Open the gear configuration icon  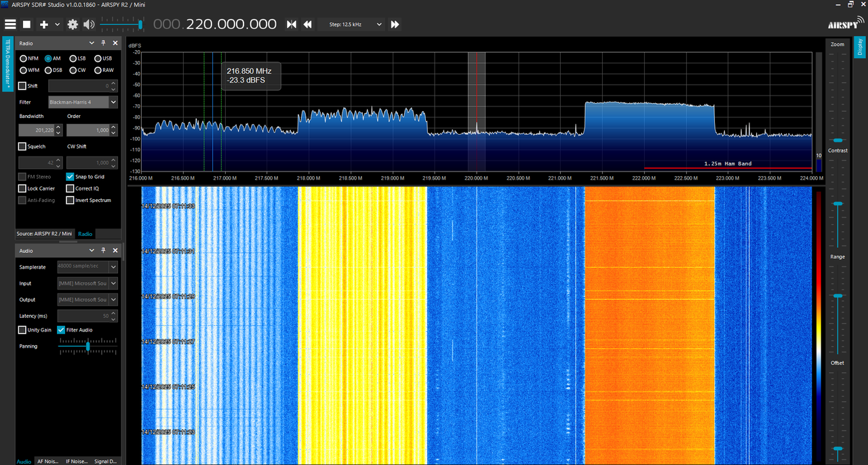[73, 24]
